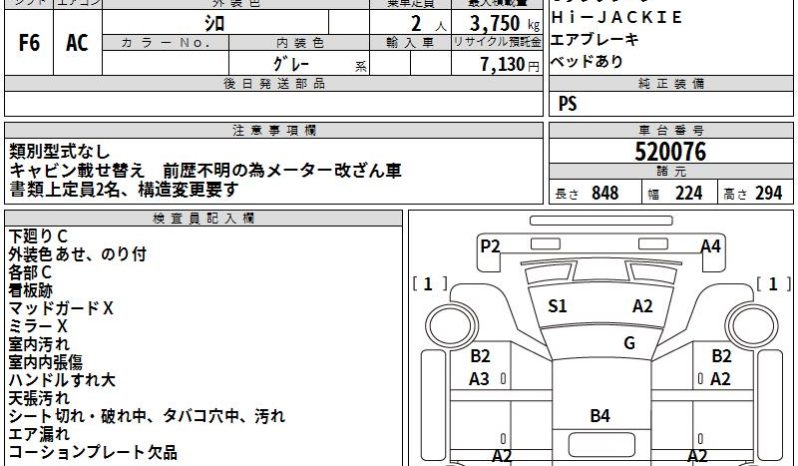The height and width of the screenshot is (466, 798).
Task: Select chassis number 520076
Action: 671,152
